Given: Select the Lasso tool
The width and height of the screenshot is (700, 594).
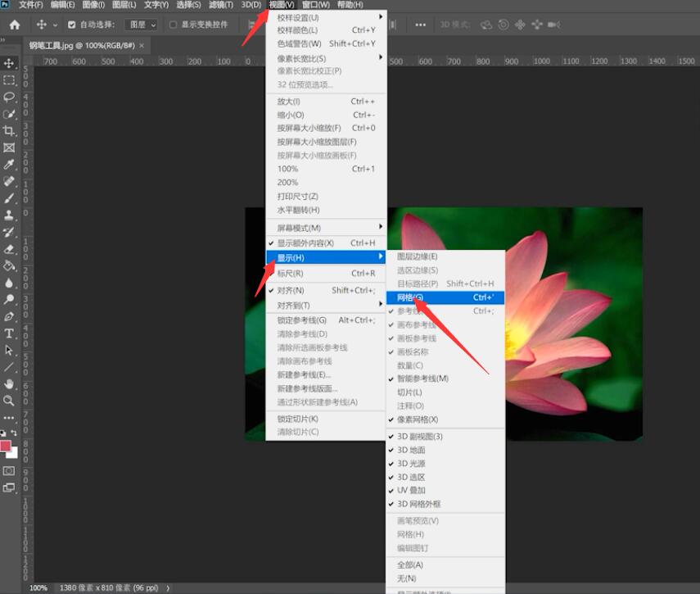Looking at the screenshot, I should point(9,97).
